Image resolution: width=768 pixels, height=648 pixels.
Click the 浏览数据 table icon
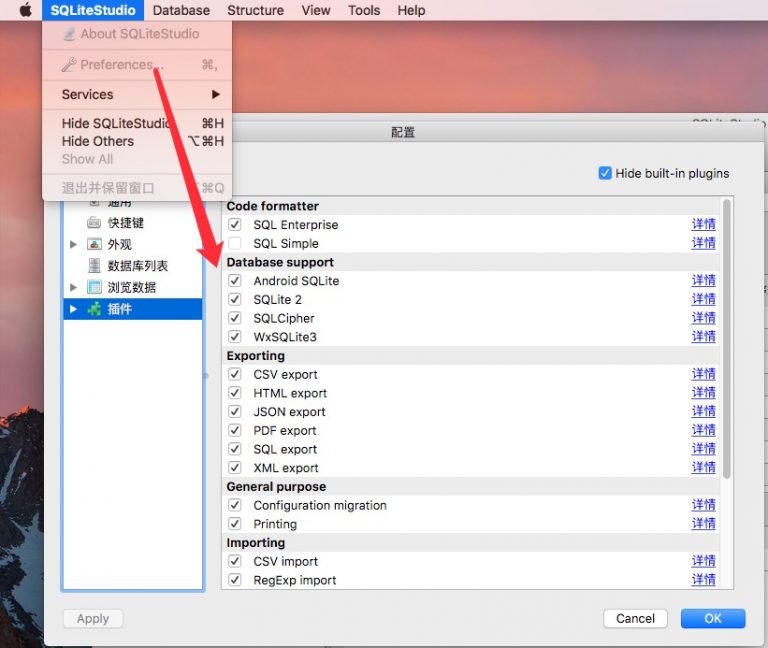[x=94, y=287]
